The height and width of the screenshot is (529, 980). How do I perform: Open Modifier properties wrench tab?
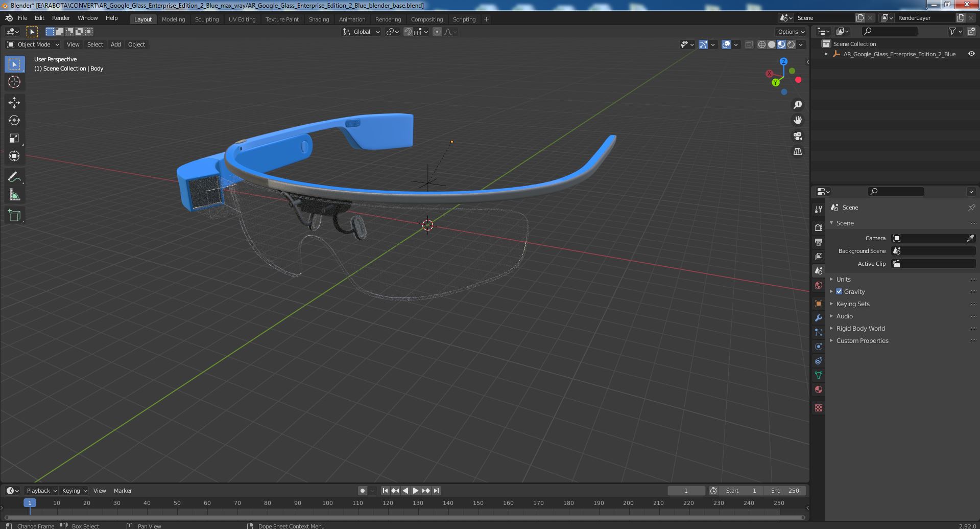tap(819, 318)
